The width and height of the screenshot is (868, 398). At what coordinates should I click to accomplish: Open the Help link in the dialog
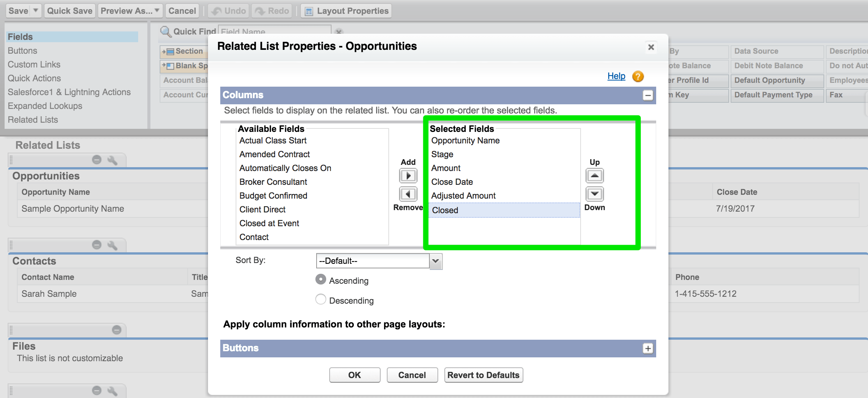coord(616,76)
